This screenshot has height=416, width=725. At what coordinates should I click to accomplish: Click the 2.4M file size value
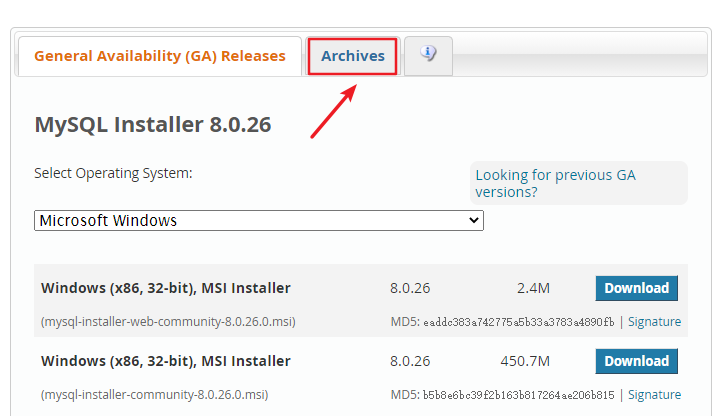point(533,288)
